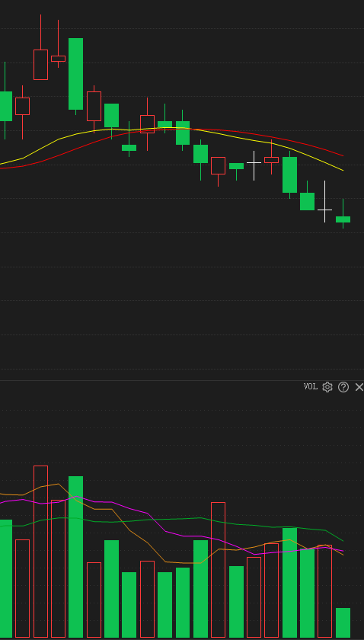Select the last small green volume bar
The height and width of the screenshot is (640, 364).
343,623
